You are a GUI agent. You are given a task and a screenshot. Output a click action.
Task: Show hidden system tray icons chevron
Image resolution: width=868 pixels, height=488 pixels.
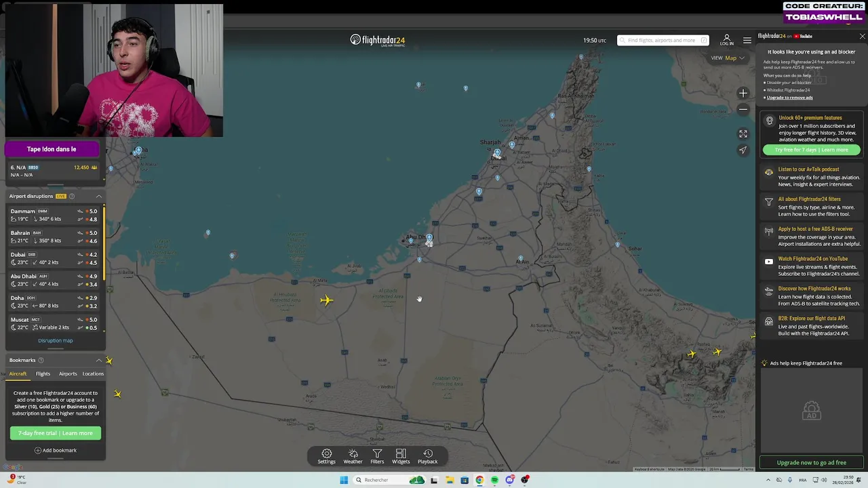click(x=769, y=480)
